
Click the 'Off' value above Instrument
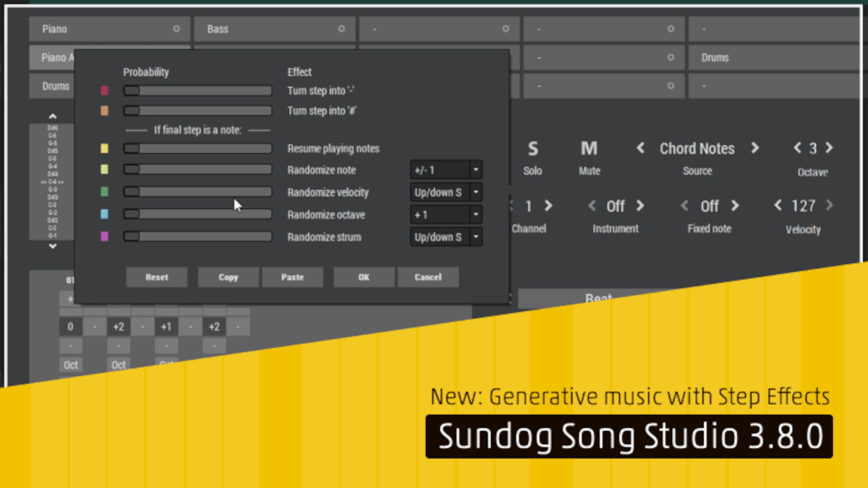point(616,206)
